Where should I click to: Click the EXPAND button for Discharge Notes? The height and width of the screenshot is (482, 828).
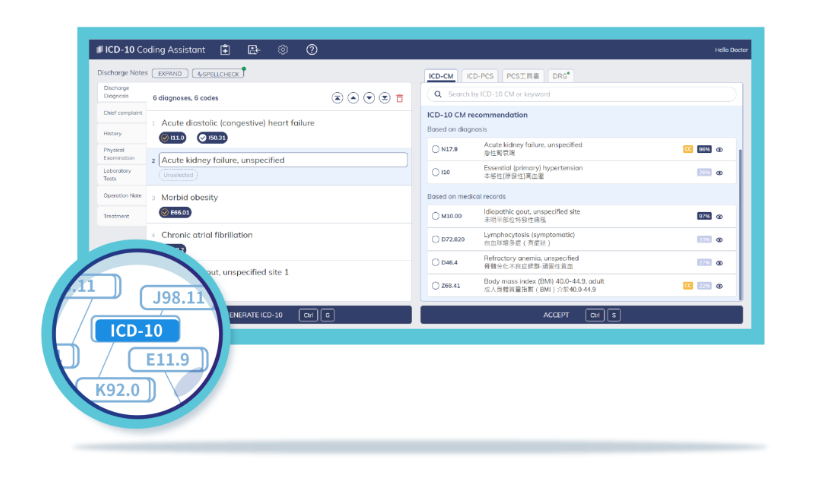tap(170, 73)
